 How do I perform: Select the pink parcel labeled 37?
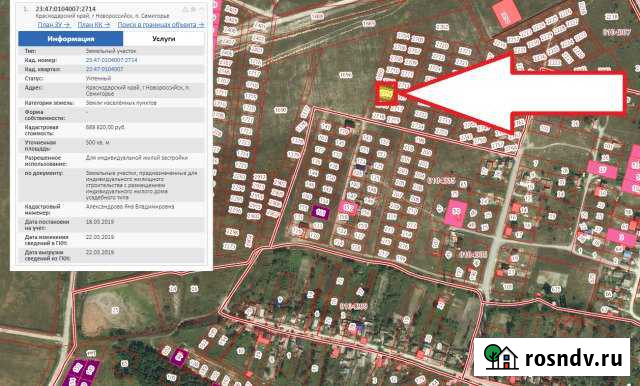coord(602,169)
